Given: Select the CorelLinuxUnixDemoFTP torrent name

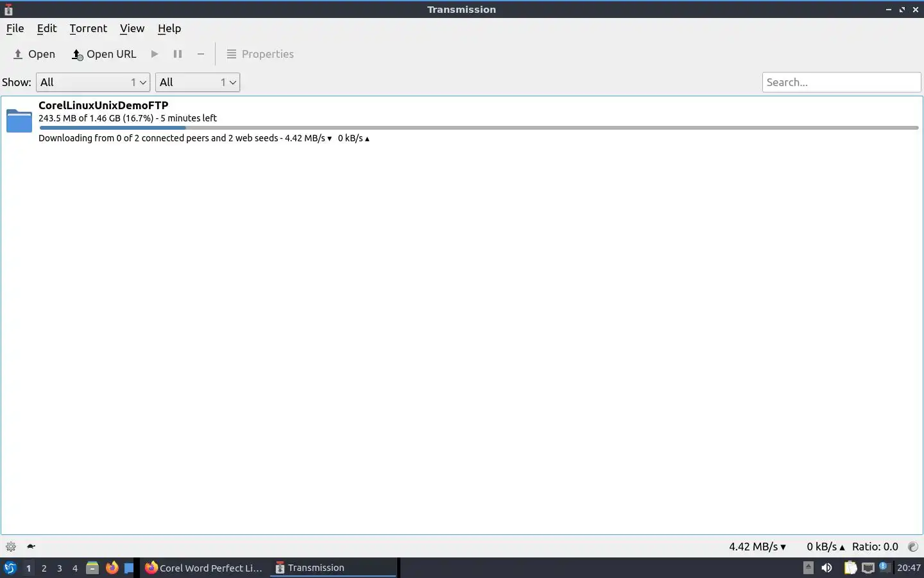Looking at the screenshot, I should (x=103, y=105).
